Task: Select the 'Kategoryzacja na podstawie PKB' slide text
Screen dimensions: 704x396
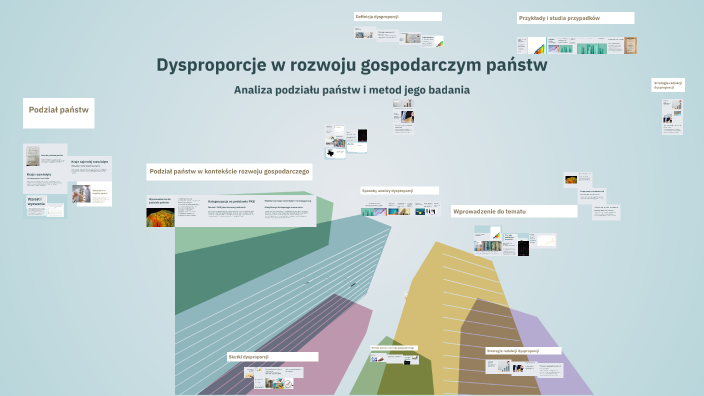Action: [231, 209]
